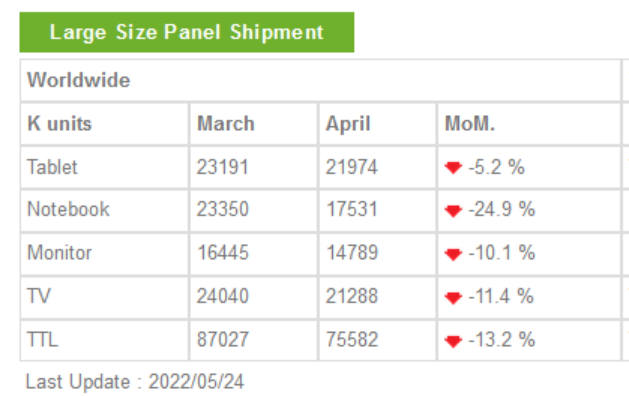The width and height of the screenshot is (629, 396).
Task: Select the TTL row label
Action: 43,339
